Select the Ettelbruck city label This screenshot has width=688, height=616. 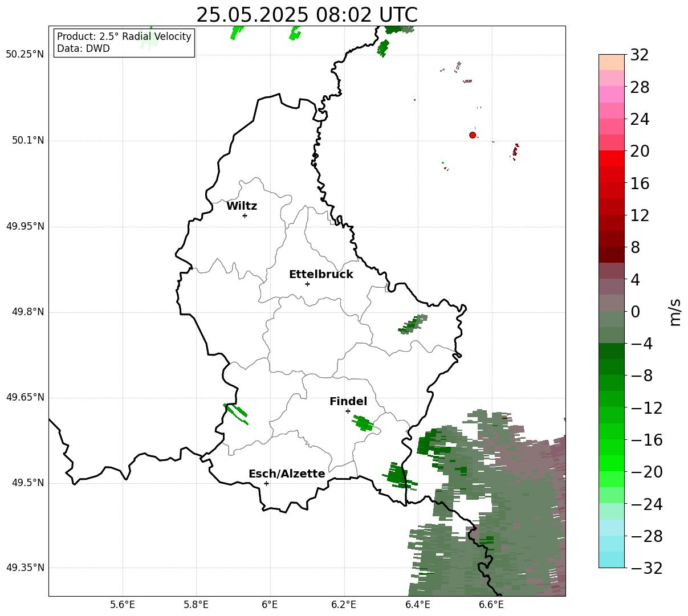point(321,274)
